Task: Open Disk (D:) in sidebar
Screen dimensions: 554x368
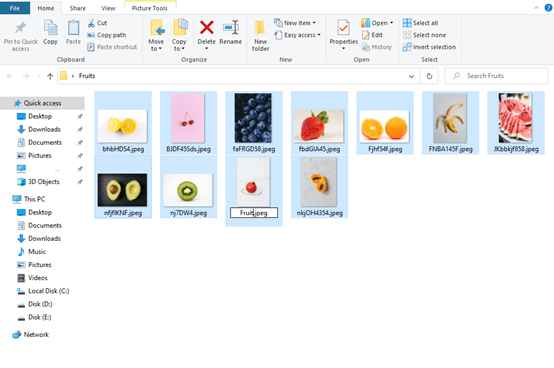Action: pyautogui.click(x=40, y=304)
